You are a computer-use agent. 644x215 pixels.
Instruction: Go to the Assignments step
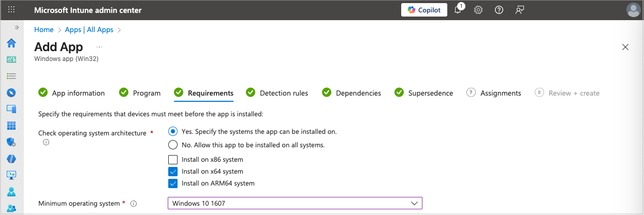[x=494, y=93]
